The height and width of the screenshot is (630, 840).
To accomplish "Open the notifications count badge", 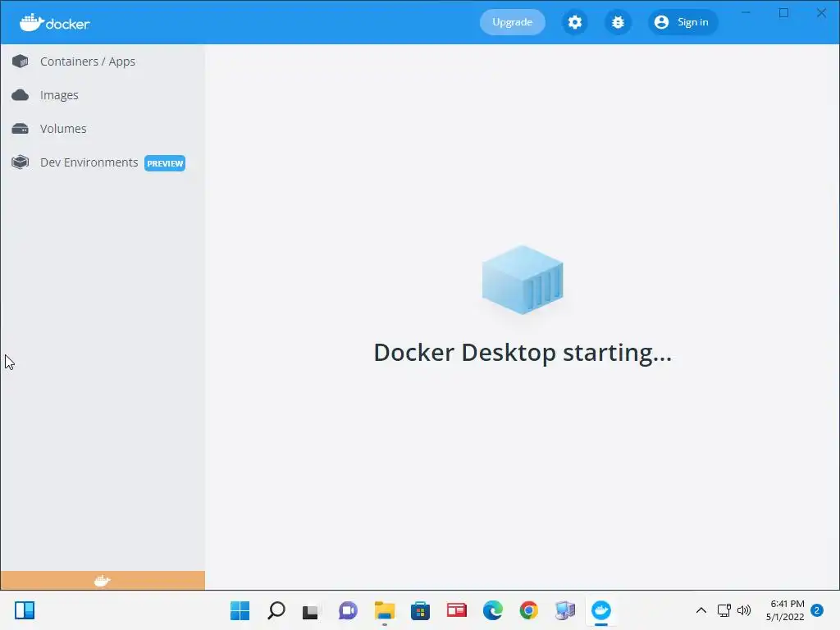I will (817, 610).
